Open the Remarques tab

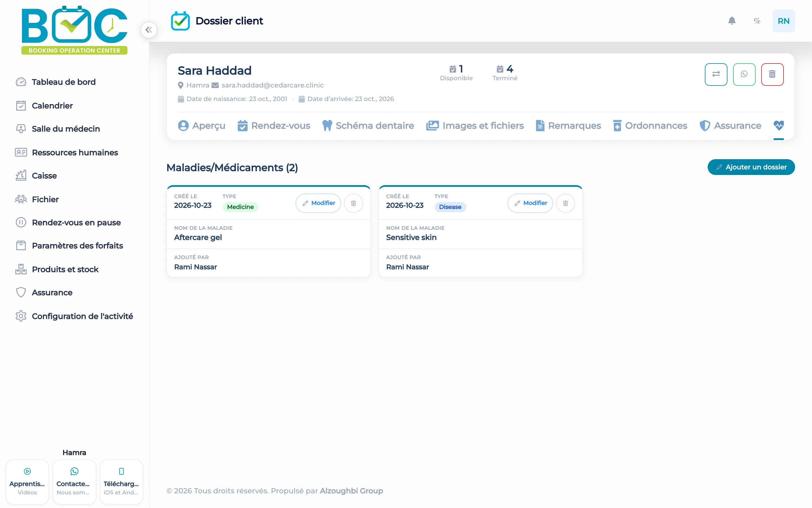tap(568, 126)
